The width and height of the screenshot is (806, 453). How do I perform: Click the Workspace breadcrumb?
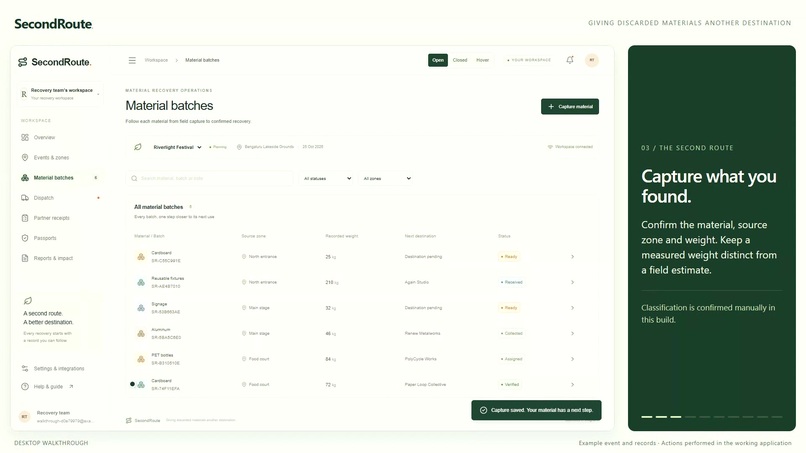pos(156,60)
